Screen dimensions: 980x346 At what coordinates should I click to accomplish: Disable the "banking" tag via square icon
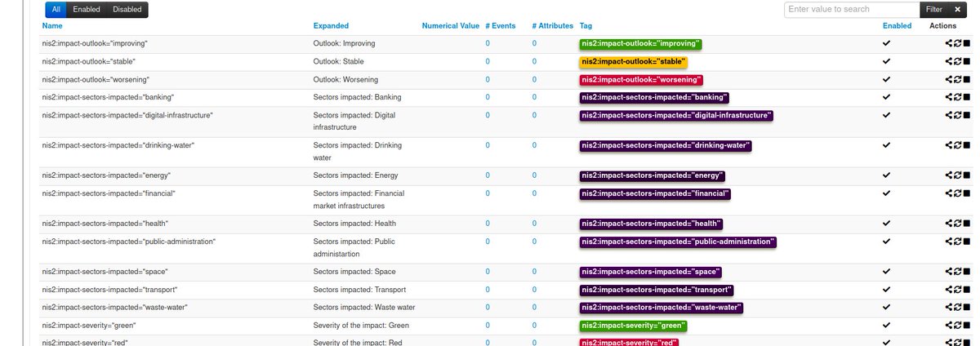967,97
